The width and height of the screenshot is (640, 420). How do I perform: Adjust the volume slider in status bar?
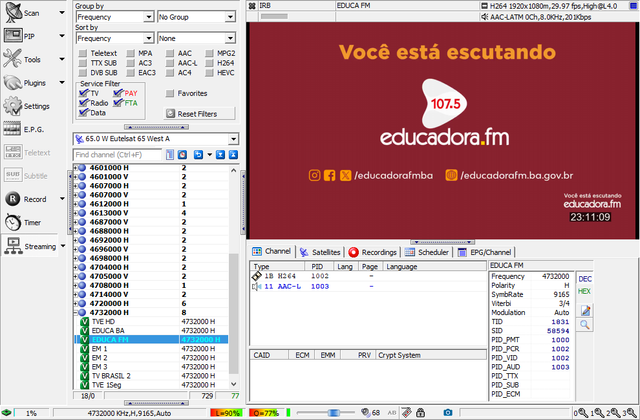[333, 413]
